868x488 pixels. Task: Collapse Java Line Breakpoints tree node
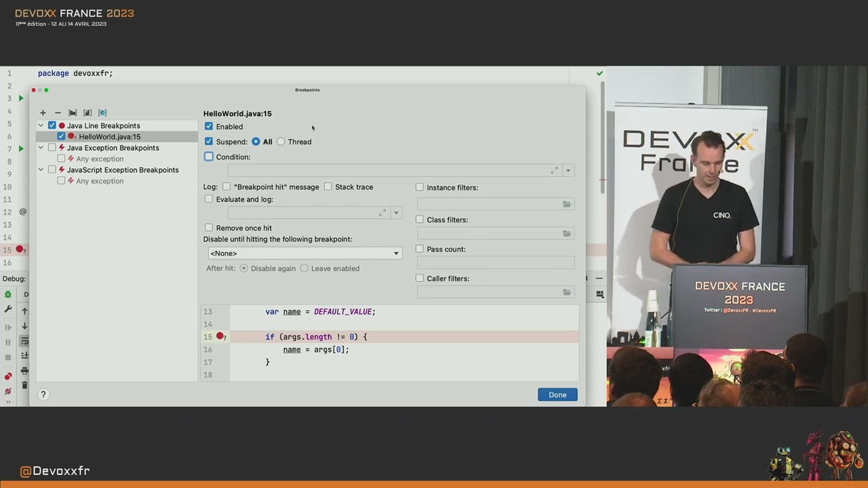tap(41, 125)
